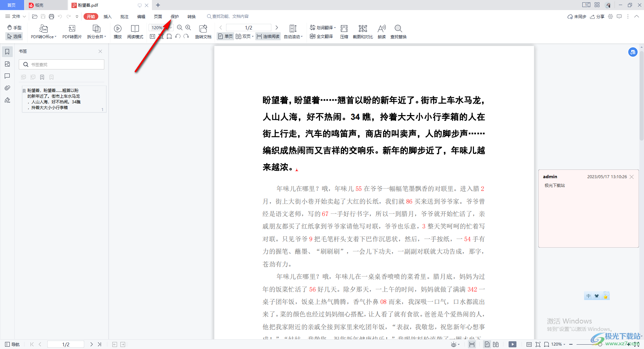Click the 压缩 compress tool
The height and width of the screenshot is (349, 644).
click(x=344, y=32)
